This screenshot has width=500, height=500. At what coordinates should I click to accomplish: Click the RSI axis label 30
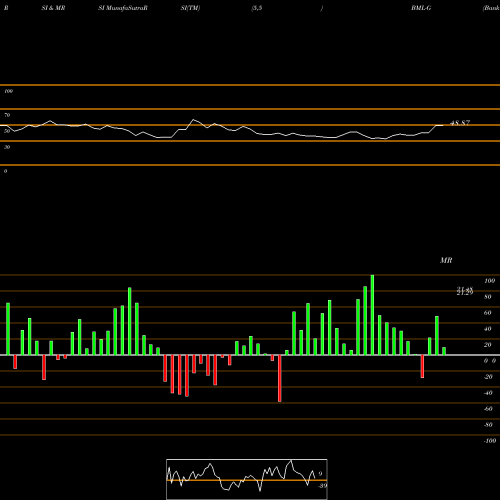point(7,147)
